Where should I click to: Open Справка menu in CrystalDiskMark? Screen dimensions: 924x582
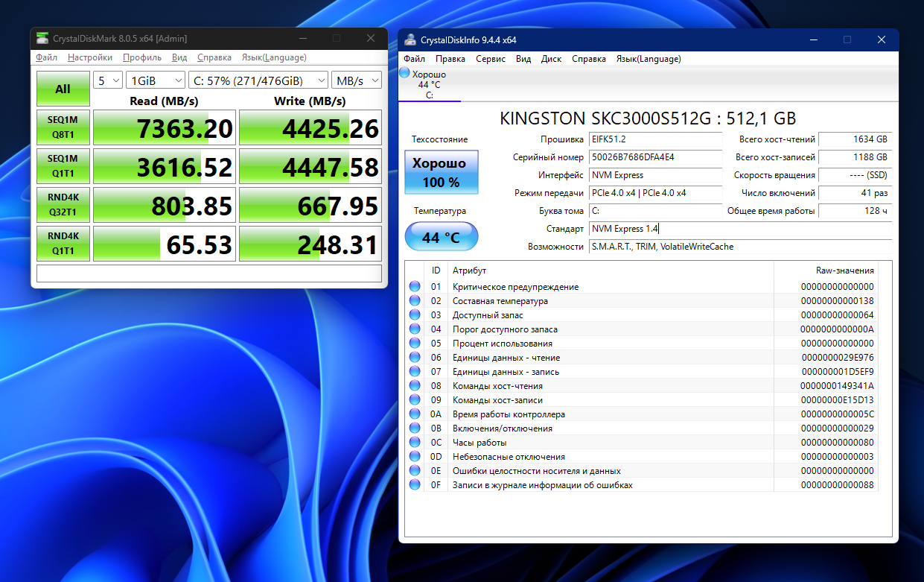(214, 57)
